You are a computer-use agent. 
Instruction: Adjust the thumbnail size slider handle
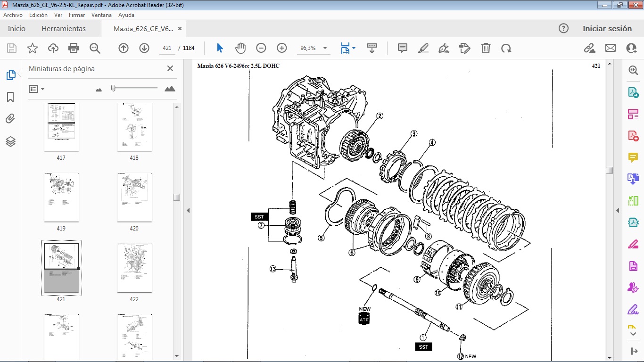[x=113, y=88]
